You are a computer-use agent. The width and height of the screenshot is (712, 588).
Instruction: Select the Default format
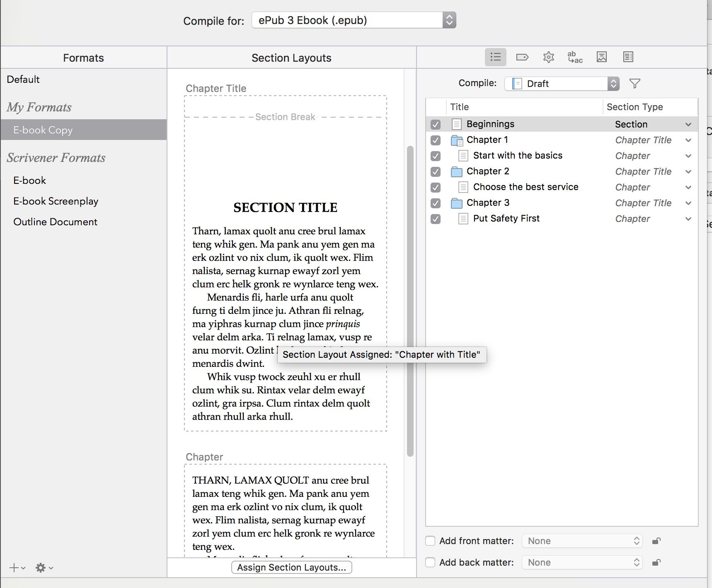[23, 80]
